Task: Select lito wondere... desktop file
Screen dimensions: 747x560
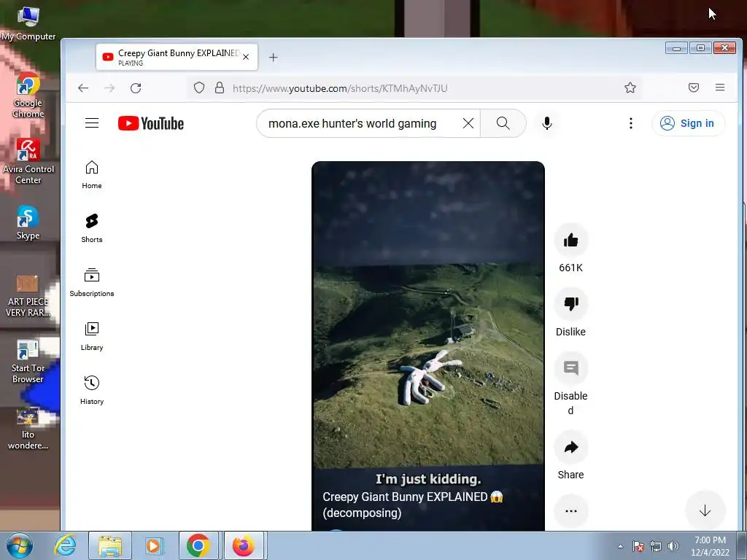Action: (x=28, y=429)
